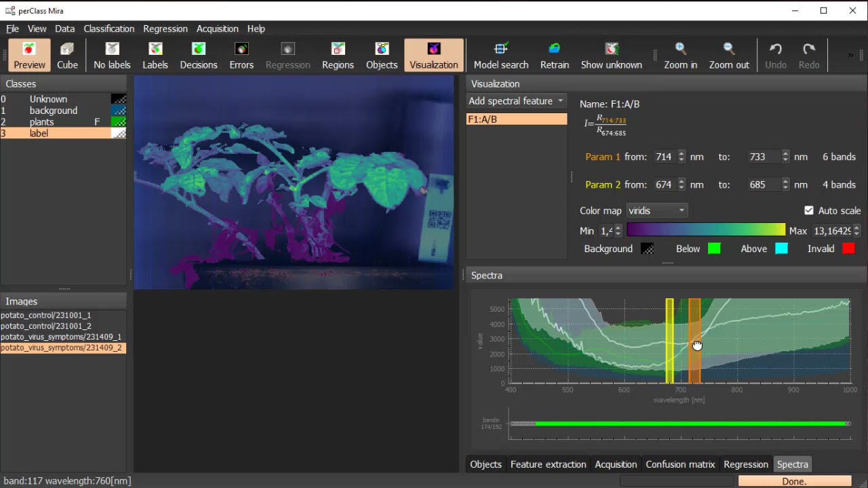
Task: Open the Help menu
Action: pyautogui.click(x=256, y=28)
